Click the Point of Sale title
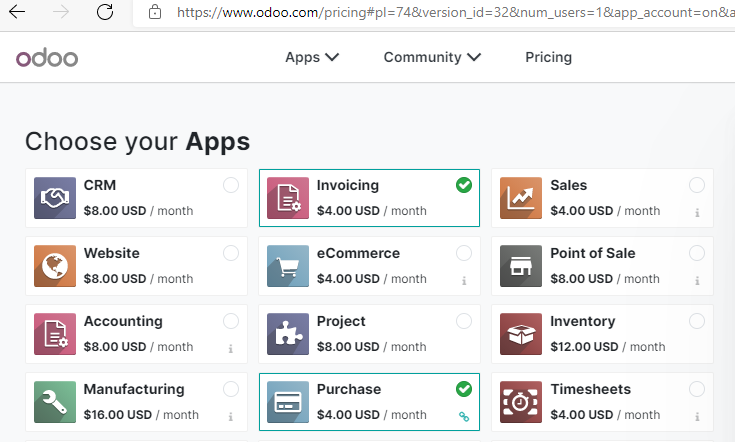 (593, 253)
